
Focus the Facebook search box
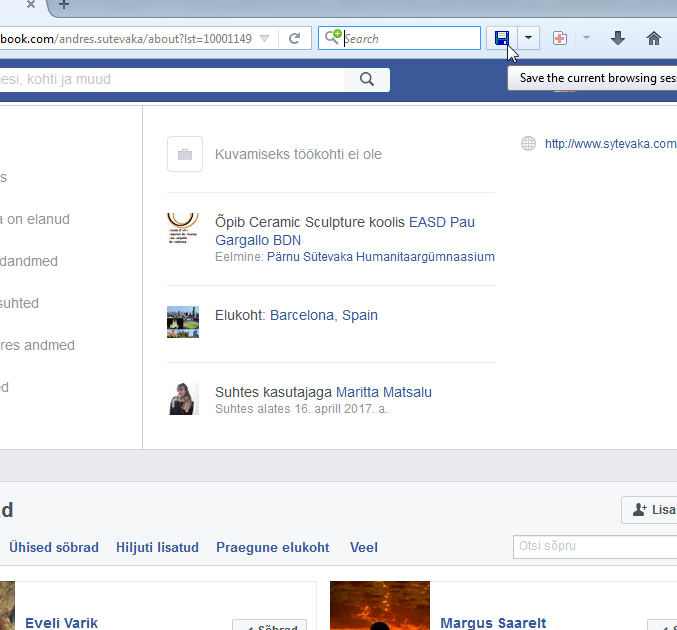pos(172,79)
